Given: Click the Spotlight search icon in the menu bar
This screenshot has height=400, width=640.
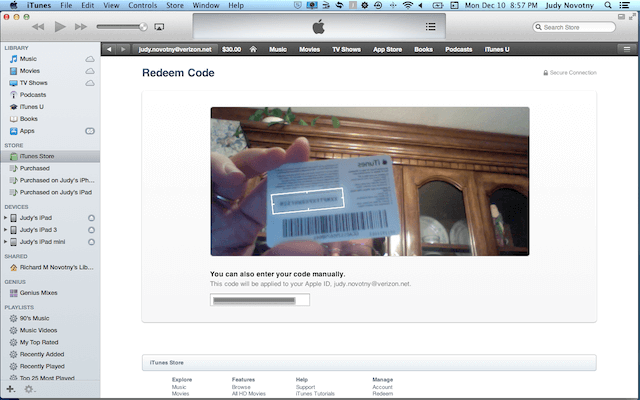Looking at the screenshot, I should [608, 5].
